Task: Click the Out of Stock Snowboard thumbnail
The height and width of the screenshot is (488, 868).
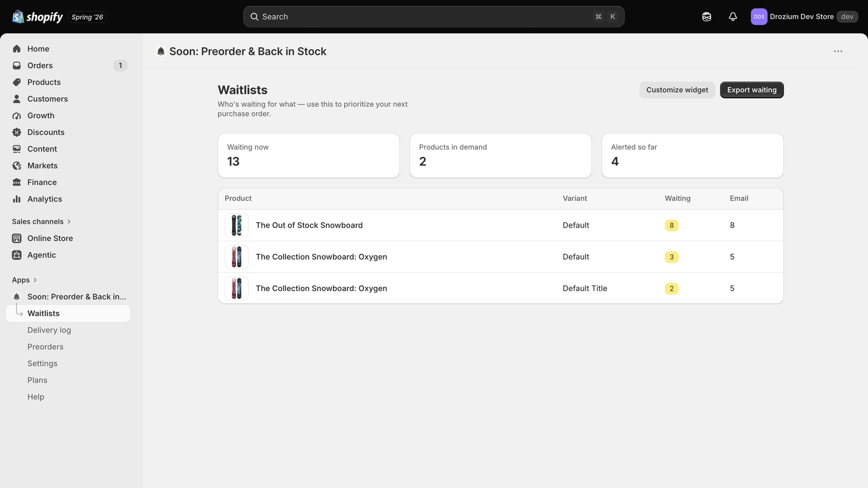Action: point(237,226)
